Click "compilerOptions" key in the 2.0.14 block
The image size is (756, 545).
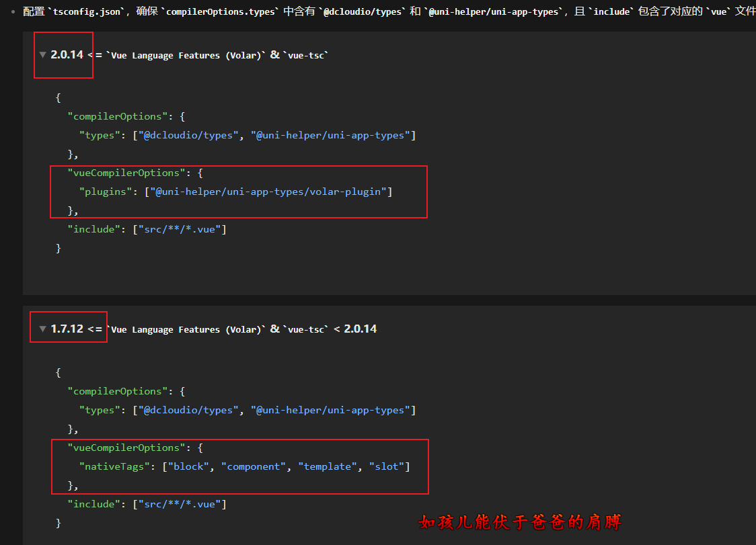point(117,116)
